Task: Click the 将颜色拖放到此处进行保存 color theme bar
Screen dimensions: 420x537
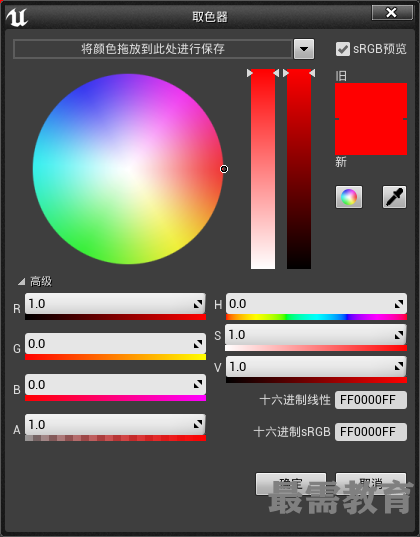Action: (153, 49)
